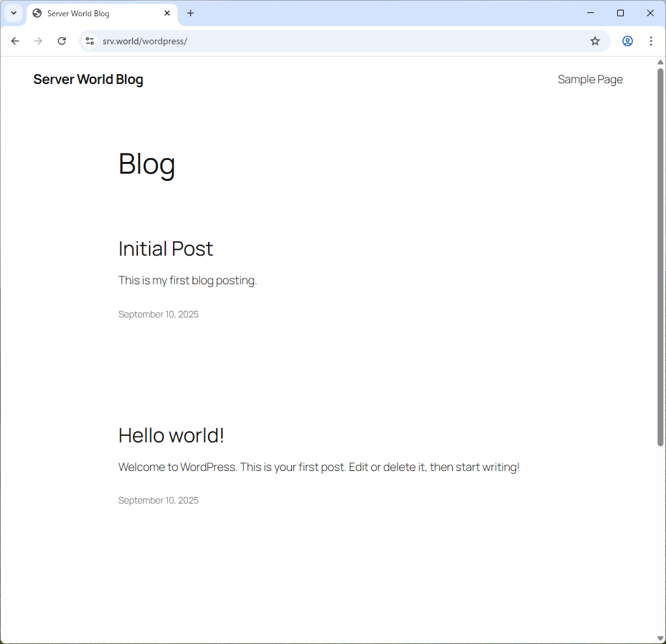666x644 pixels.
Task: Open site information icon in address bar
Action: 90,41
